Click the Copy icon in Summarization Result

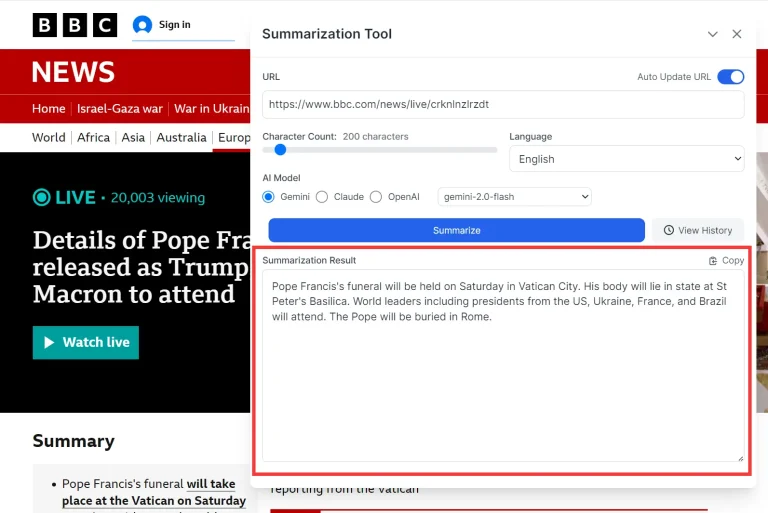pyautogui.click(x=713, y=261)
